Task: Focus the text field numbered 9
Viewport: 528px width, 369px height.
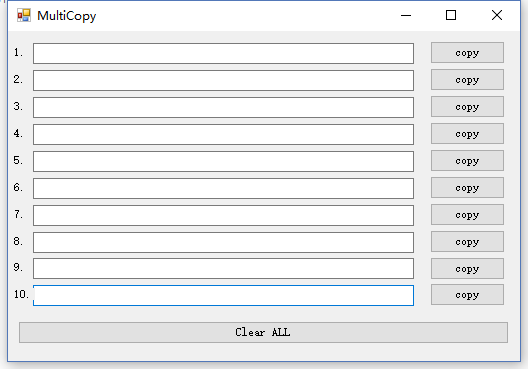Action: click(x=223, y=268)
